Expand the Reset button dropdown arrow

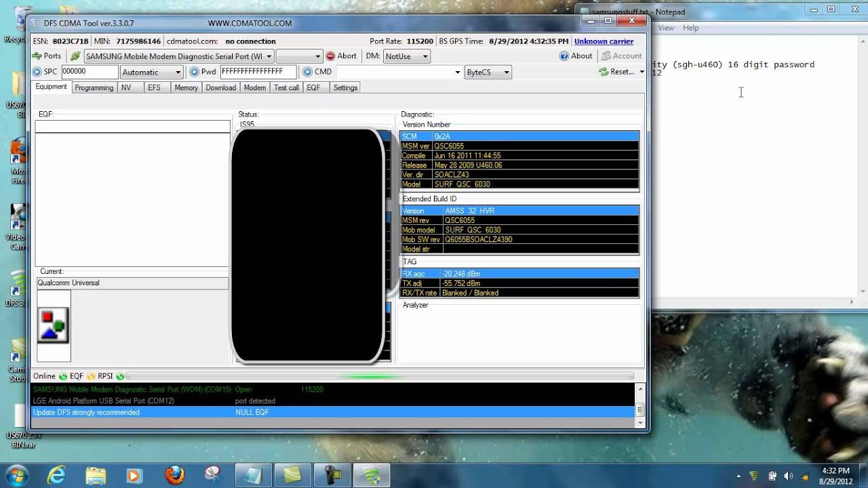click(642, 72)
